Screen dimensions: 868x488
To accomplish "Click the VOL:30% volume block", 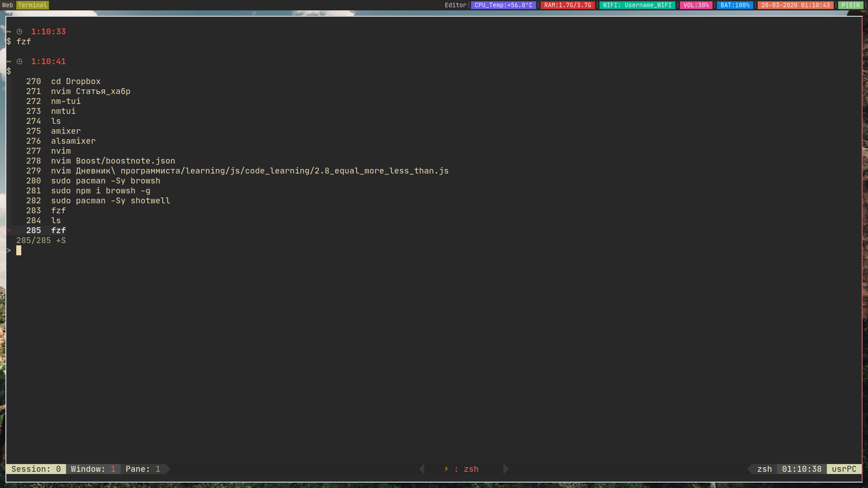I will click(x=696, y=5).
